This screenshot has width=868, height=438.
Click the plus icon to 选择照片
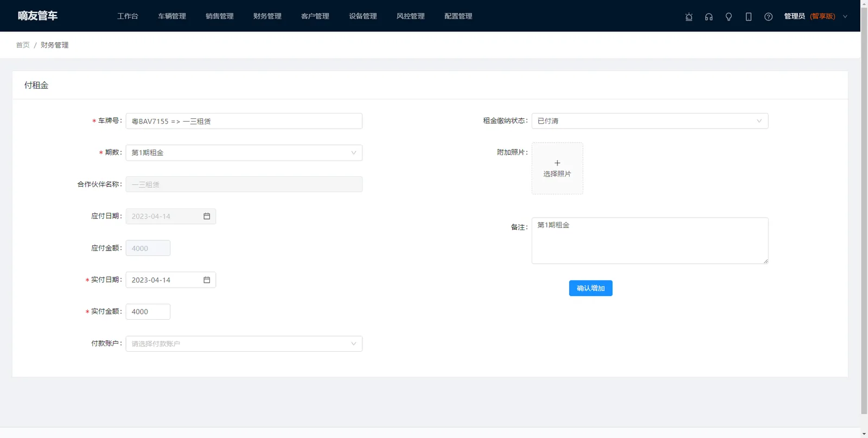coord(557,163)
